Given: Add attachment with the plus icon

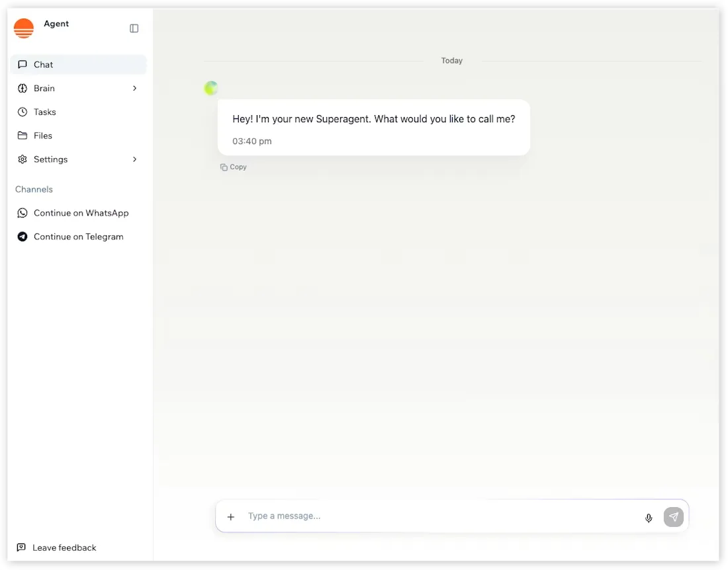Looking at the screenshot, I should click(231, 516).
